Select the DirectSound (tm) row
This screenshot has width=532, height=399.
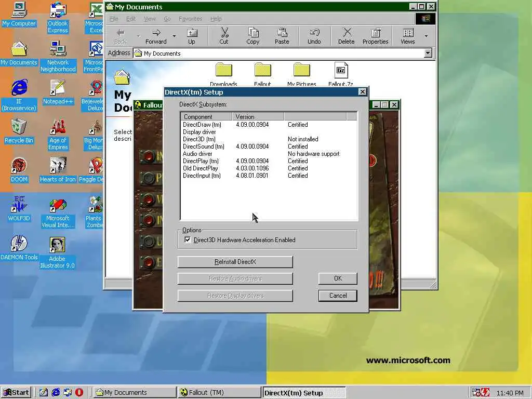(269, 146)
